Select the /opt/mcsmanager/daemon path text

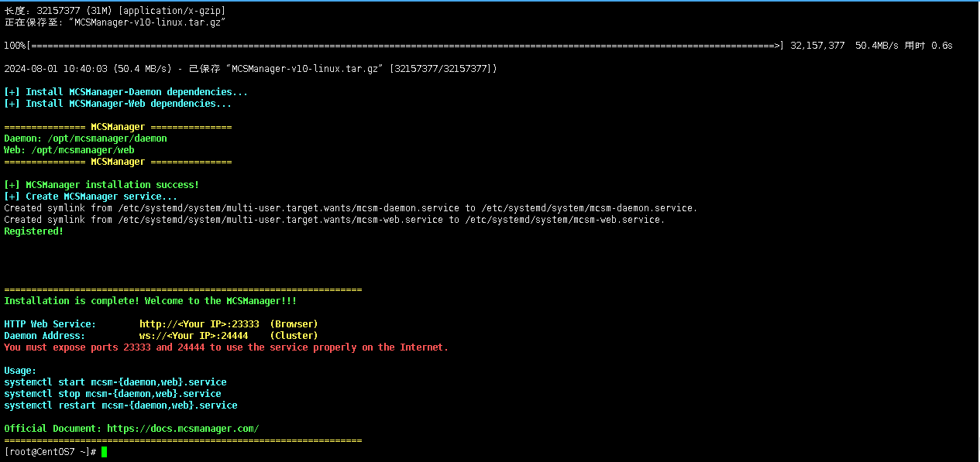[107, 139]
